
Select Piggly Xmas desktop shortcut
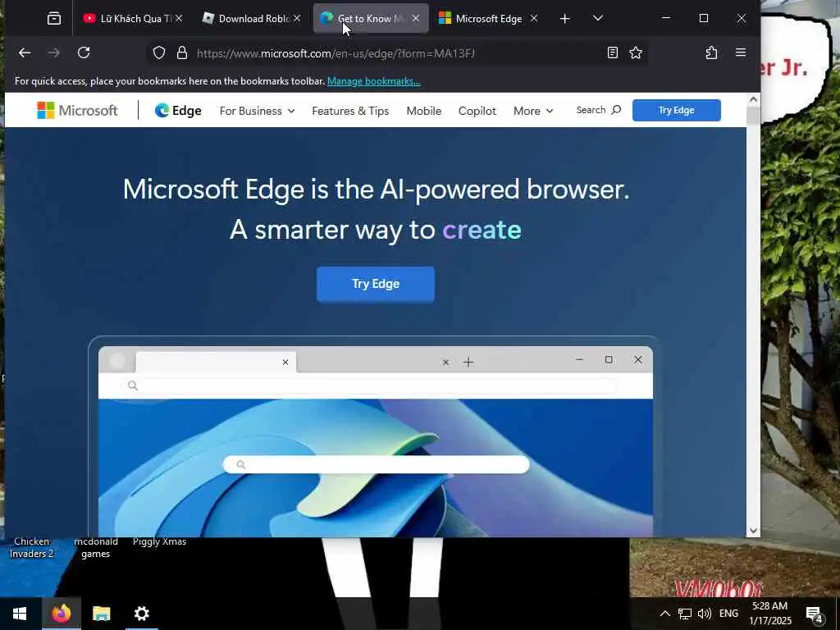160,541
